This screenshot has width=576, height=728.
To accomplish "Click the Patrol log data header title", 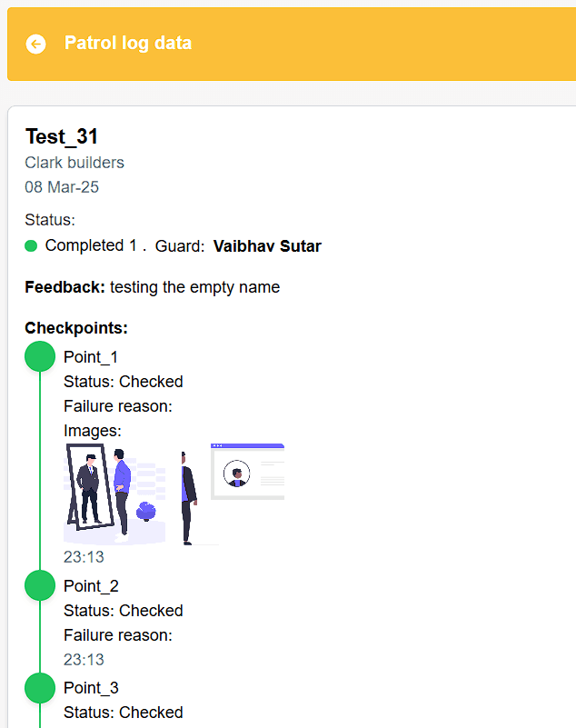I will pyautogui.click(x=127, y=43).
